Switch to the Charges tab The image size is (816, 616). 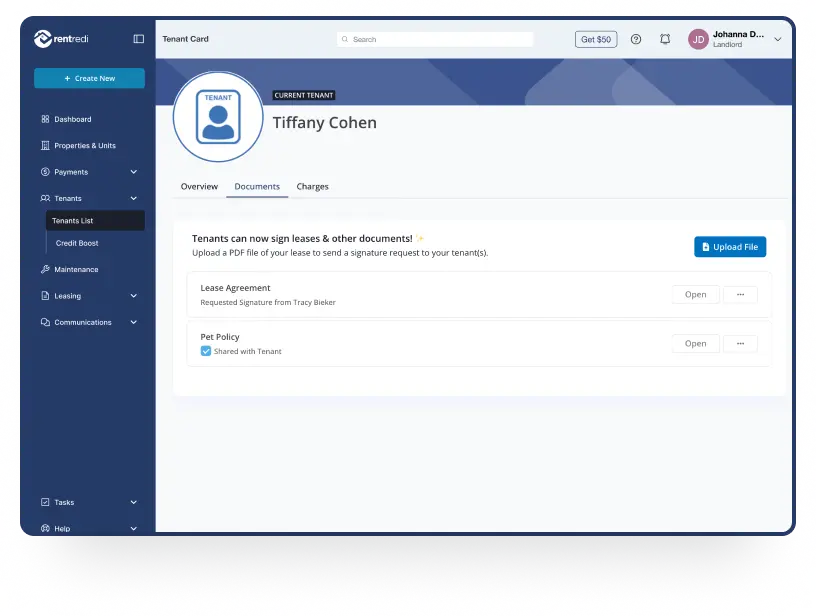(312, 187)
